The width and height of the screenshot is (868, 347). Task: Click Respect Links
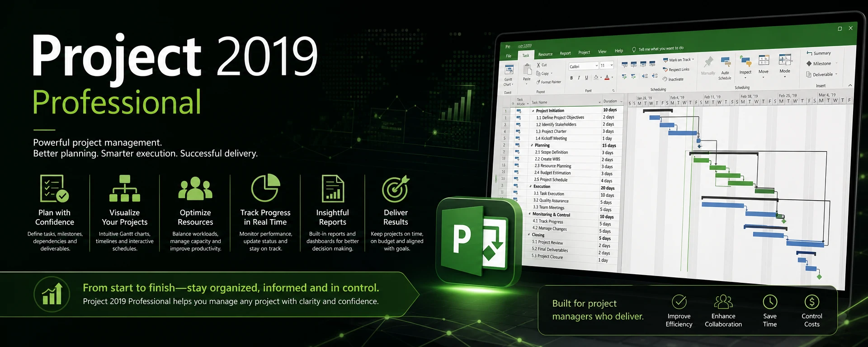(x=676, y=70)
